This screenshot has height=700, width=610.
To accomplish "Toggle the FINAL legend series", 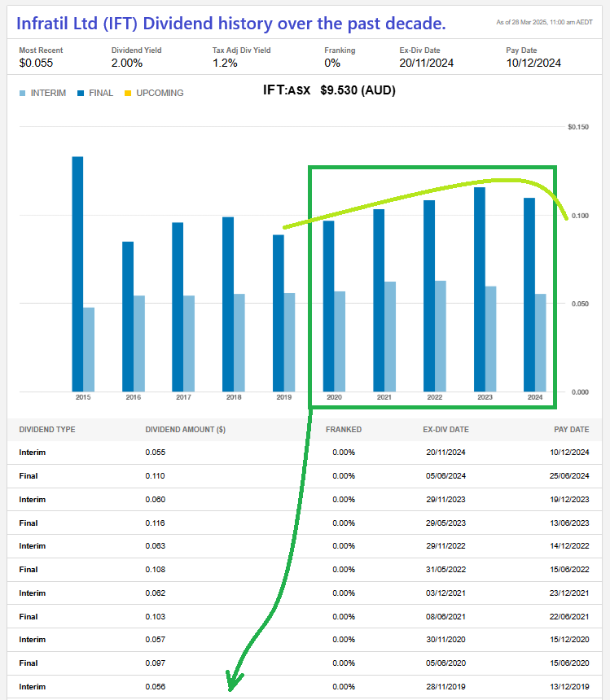I will pos(95,93).
